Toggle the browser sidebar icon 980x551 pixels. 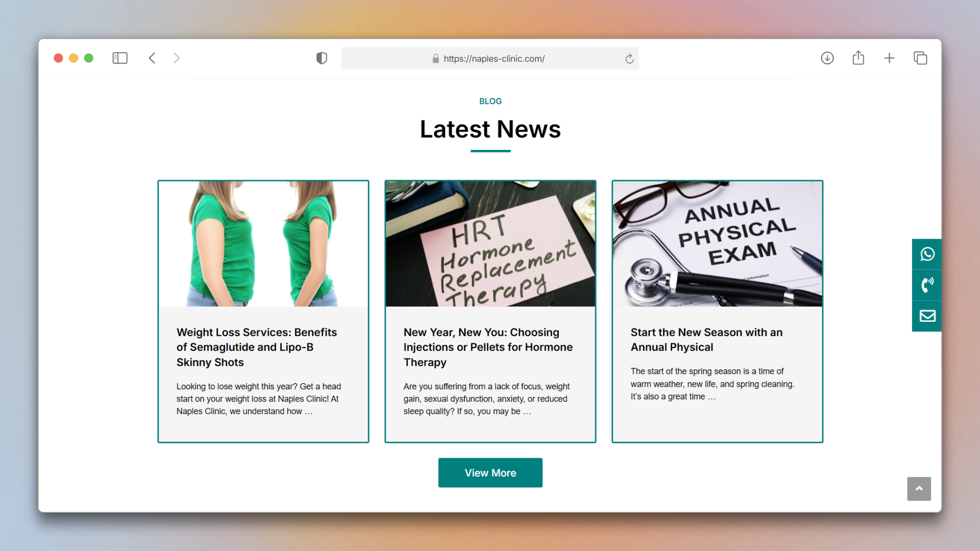120,58
